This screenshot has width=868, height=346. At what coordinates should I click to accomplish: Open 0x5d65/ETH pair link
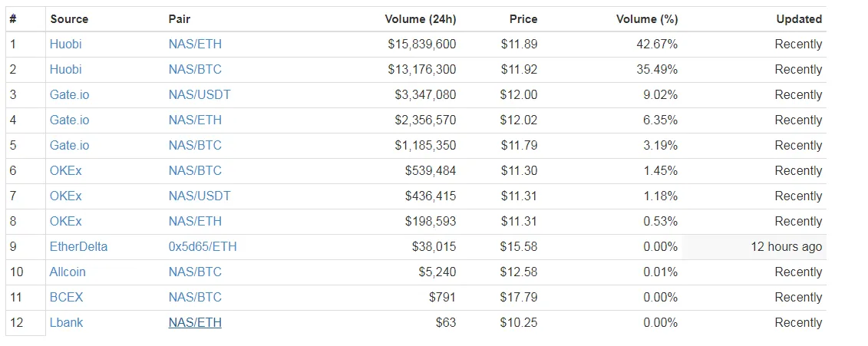pyautogui.click(x=203, y=247)
